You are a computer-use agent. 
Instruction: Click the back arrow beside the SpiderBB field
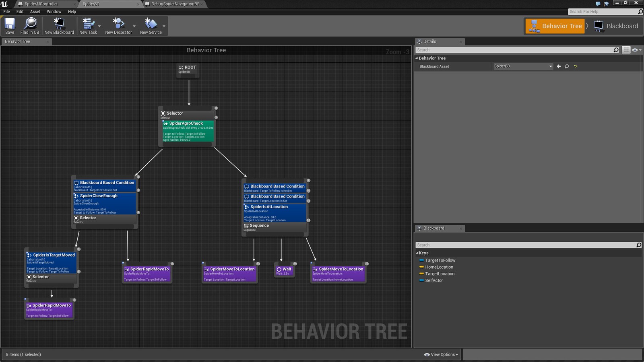(x=559, y=66)
